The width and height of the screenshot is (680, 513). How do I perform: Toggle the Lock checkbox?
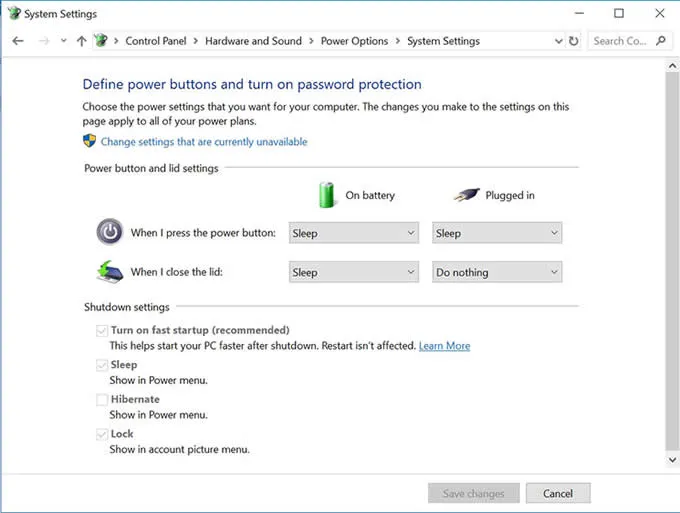101,434
